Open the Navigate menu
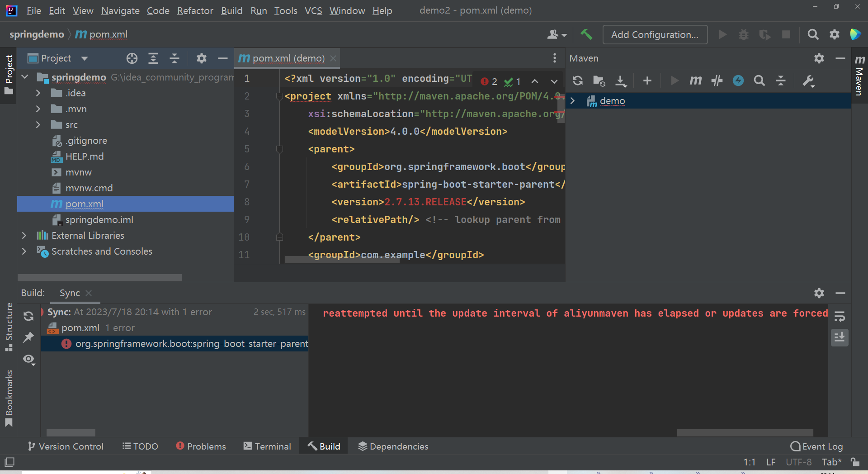 pyautogui.click(x=120, y=10)
